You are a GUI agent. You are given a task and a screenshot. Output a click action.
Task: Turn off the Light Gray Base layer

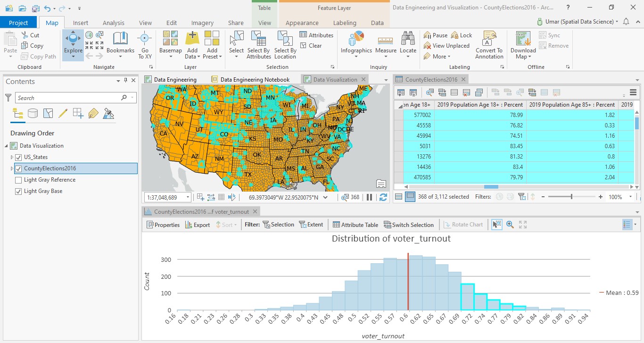click(x=18, y=191)
